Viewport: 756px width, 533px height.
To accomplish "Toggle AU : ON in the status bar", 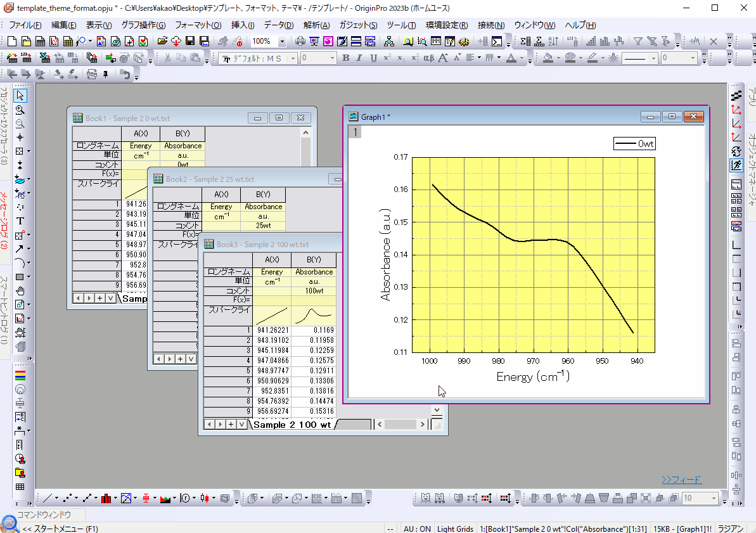I will pos(417,529).
